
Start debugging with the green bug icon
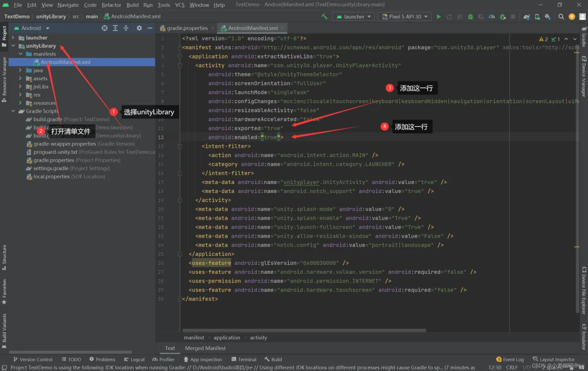[470, 16]
